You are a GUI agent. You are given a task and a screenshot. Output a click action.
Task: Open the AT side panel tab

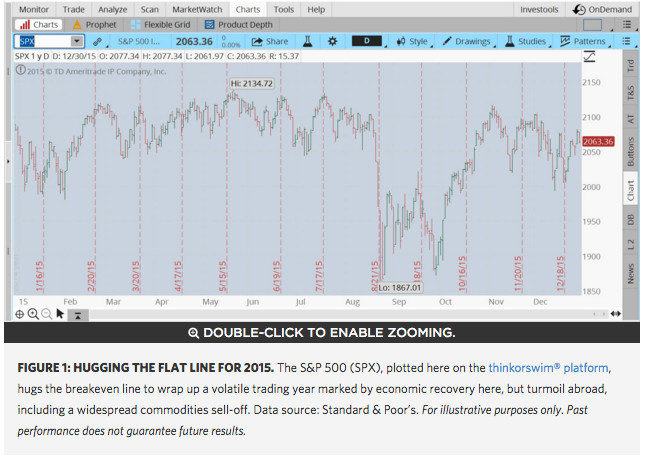point(630,119)
